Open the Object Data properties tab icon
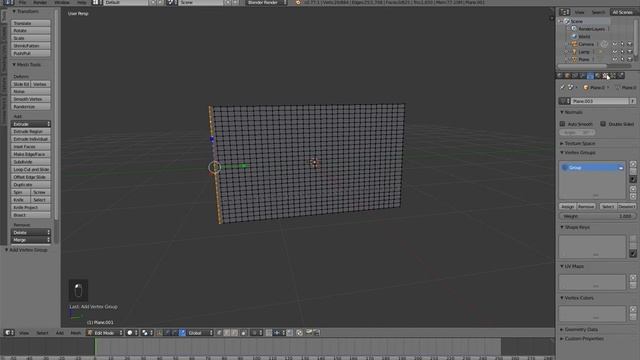Image resolution: width=640 pixels, height=360 pixels. 590,76
